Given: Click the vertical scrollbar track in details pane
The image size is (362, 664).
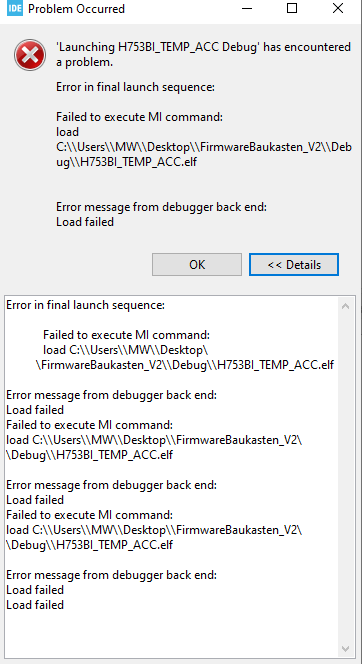Looking at the screenshot, I should [345, 477].
